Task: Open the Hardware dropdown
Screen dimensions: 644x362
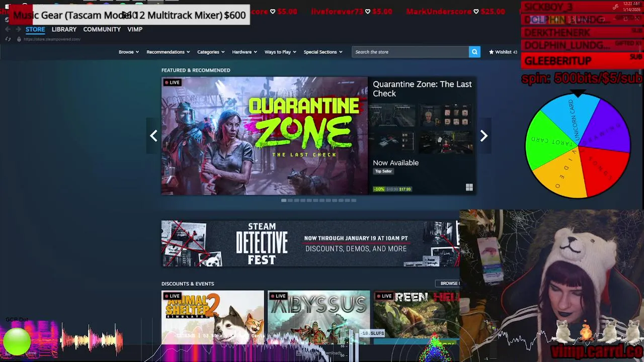Action: (x=245, y=52)
